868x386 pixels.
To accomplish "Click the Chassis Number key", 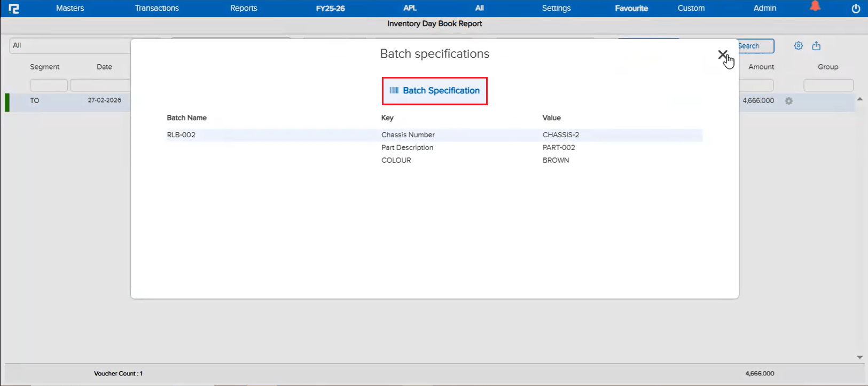I will tap(408, 135).
